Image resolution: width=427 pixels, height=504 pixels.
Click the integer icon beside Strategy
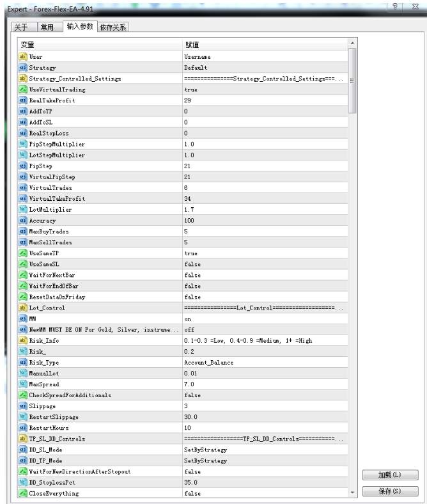[22, 68]
